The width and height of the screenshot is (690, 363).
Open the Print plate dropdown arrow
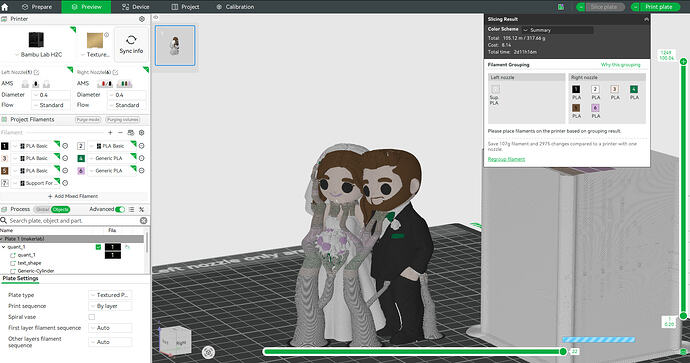(636, 7)
